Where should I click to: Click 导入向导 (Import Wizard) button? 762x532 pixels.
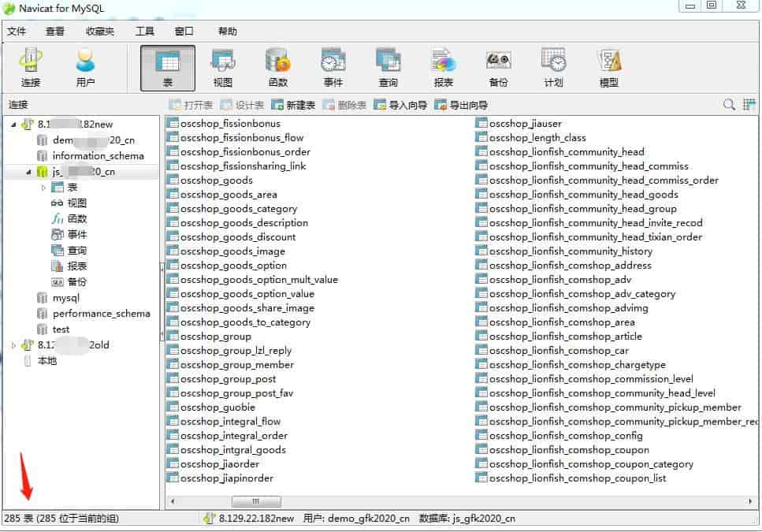click(x=400, y=105)
